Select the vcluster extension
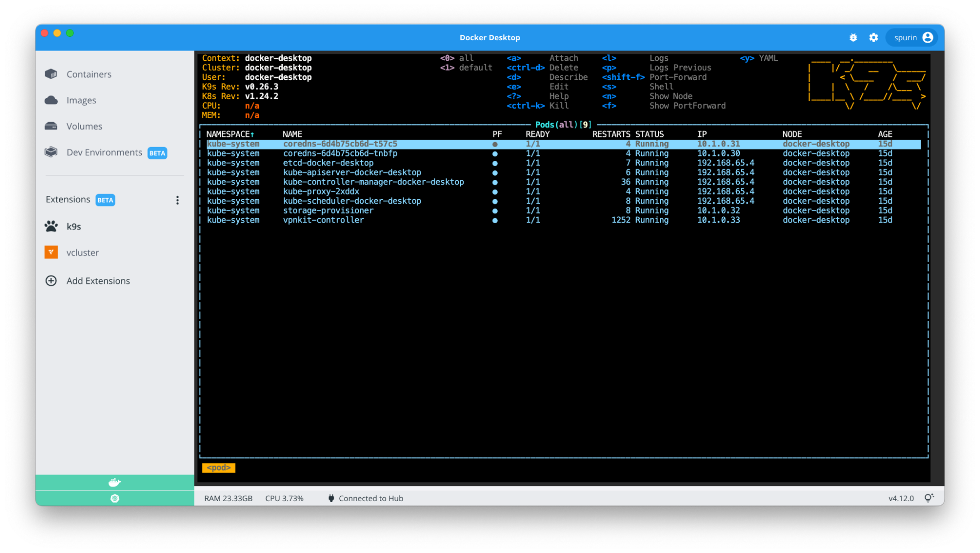Viewport: 980px width, 553px height. click(82, 252)
